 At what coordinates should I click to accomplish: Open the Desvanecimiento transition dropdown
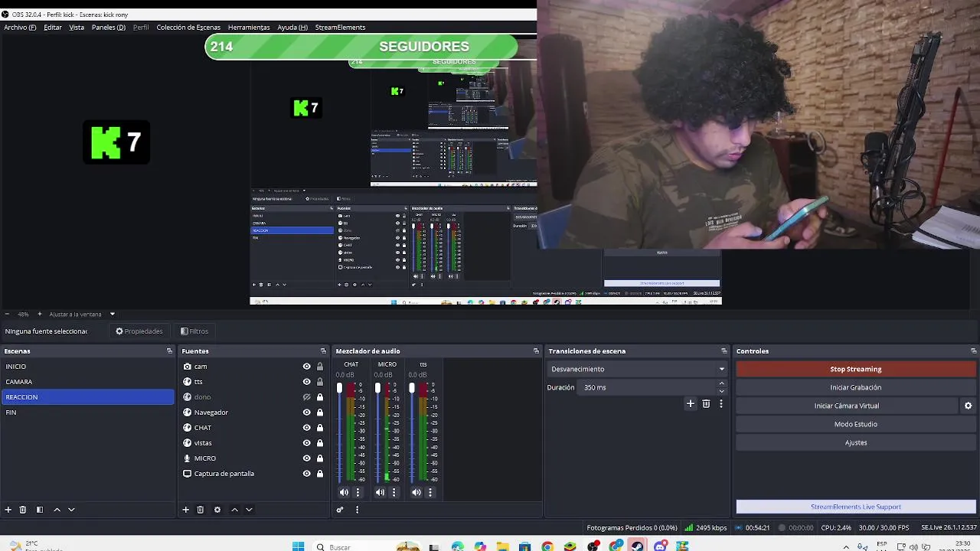coord(638,369)
